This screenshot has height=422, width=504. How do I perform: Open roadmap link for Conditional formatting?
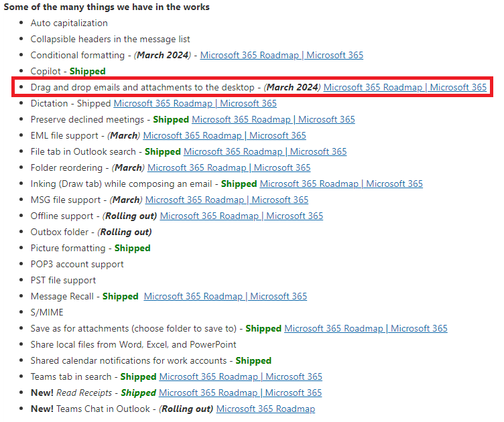point(281,55)
